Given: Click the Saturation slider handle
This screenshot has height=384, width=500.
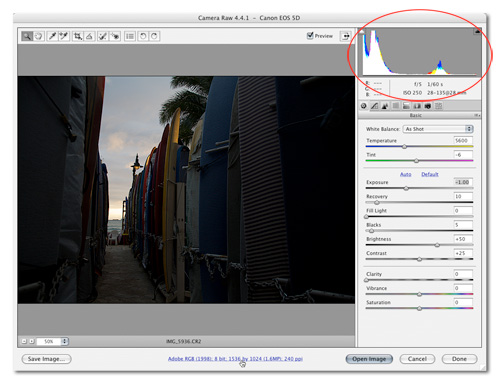Looking at the screenshot, I should point(419,308).
